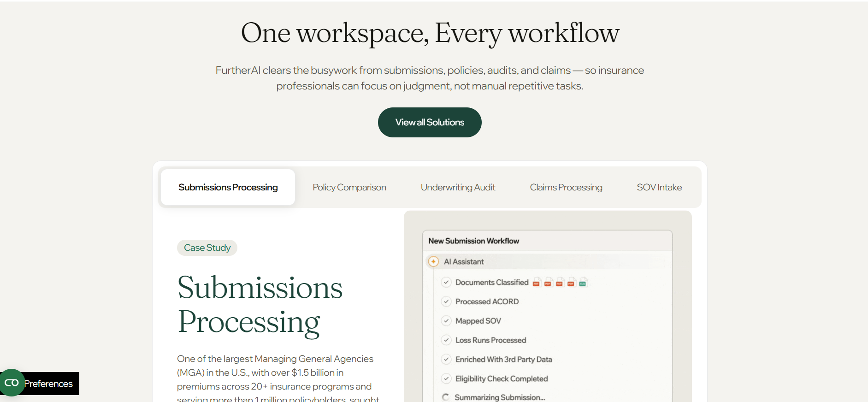Viewport: 868px width, 402px height.
Task: Open the cookie Preferences label
Action: [48, 384]
